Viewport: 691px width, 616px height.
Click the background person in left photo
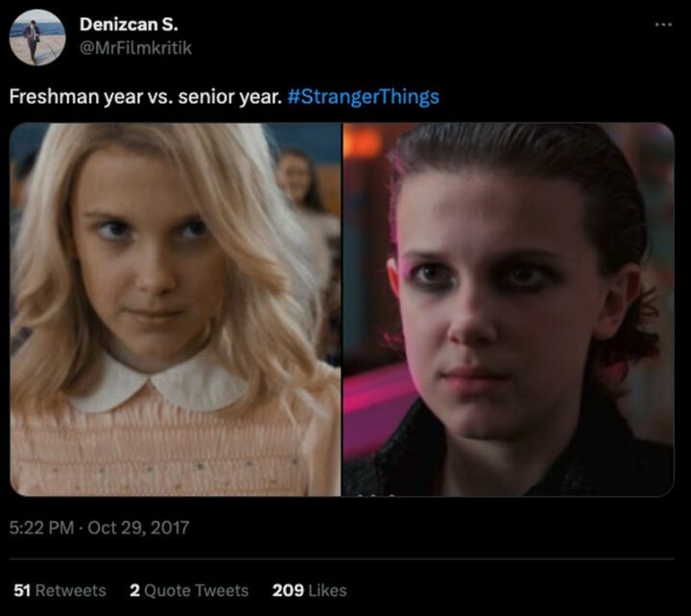pyautogui.click(x=299, y=185)
